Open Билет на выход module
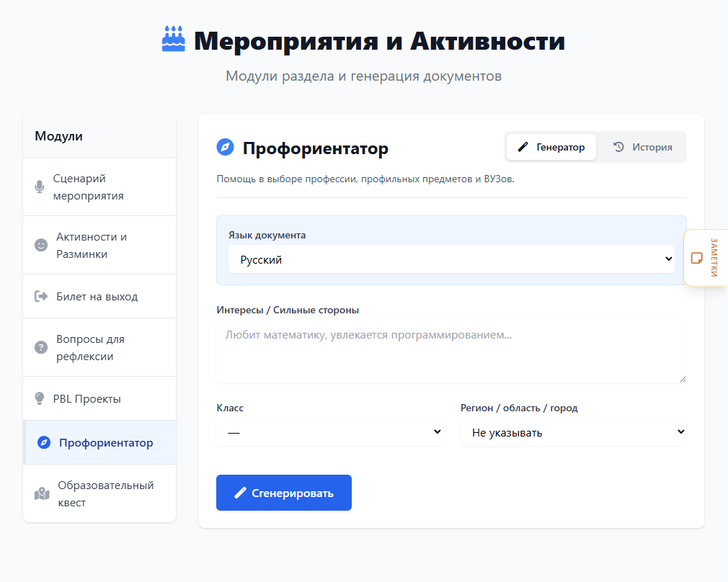 [x=99, y=296]
